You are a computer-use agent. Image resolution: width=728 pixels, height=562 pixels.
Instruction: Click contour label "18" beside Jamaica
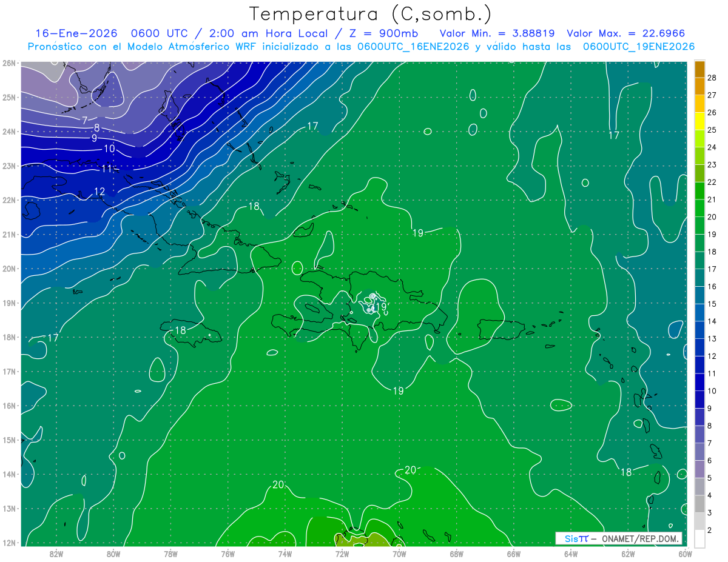pyautogui.click(x=180, y=330)
